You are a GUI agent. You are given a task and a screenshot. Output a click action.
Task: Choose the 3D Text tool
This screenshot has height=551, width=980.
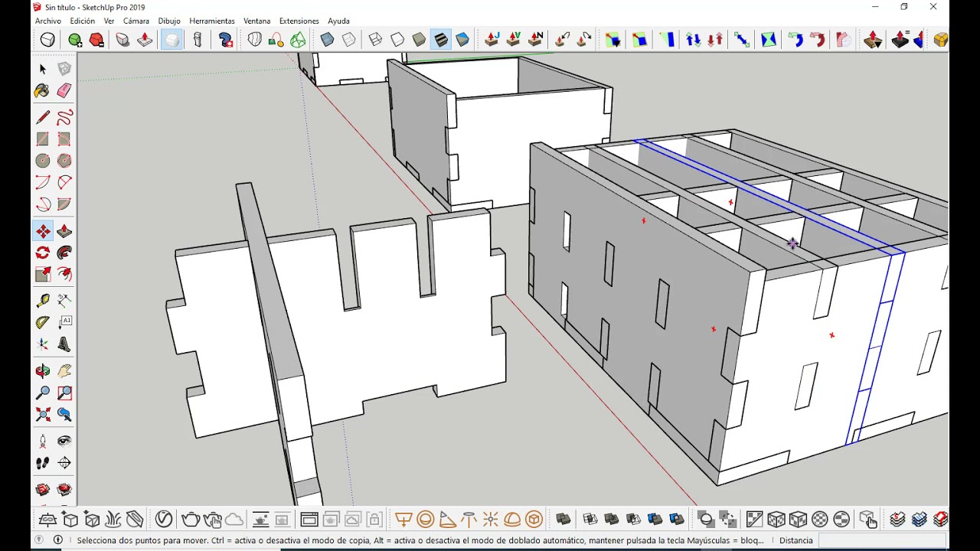pos(64,344)
